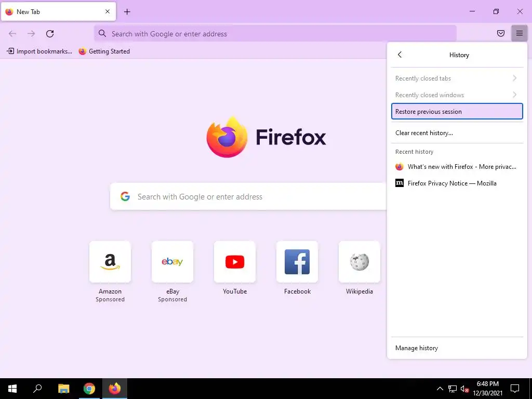Open the Windows notification center
Viewport: 532px width, 399px height.
515,389
